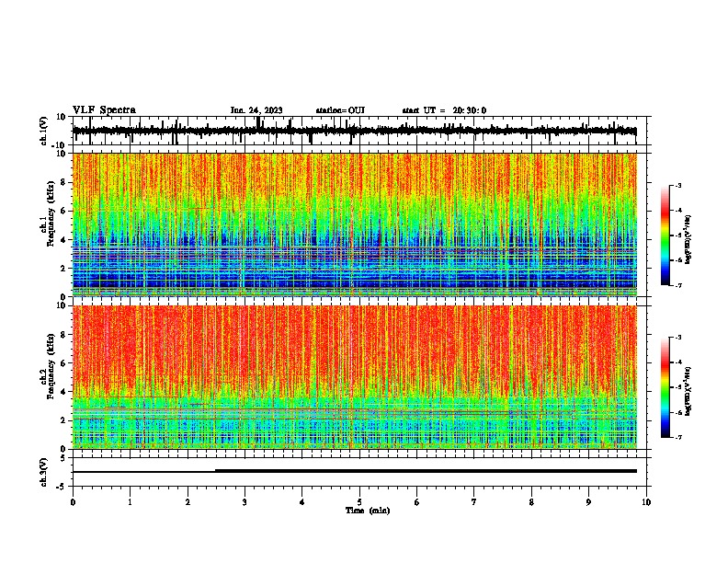Click inside the ch.1 spectrogram panel
Viewport: 728px width, 563px height.
[x=355, y=224]
